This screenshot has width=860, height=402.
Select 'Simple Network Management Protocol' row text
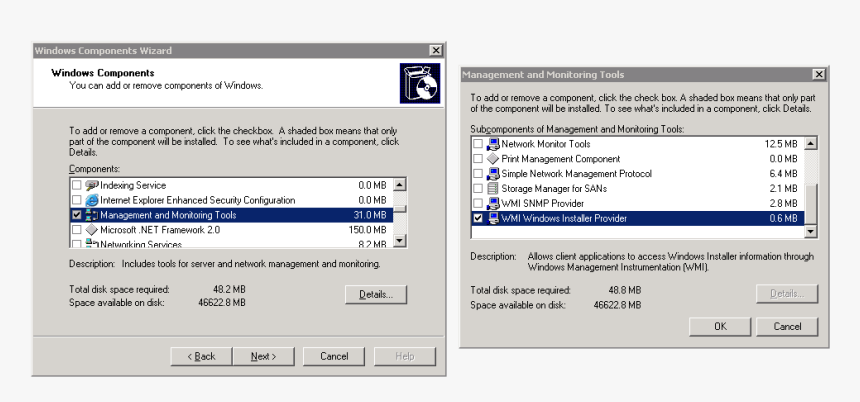[576, 173]
